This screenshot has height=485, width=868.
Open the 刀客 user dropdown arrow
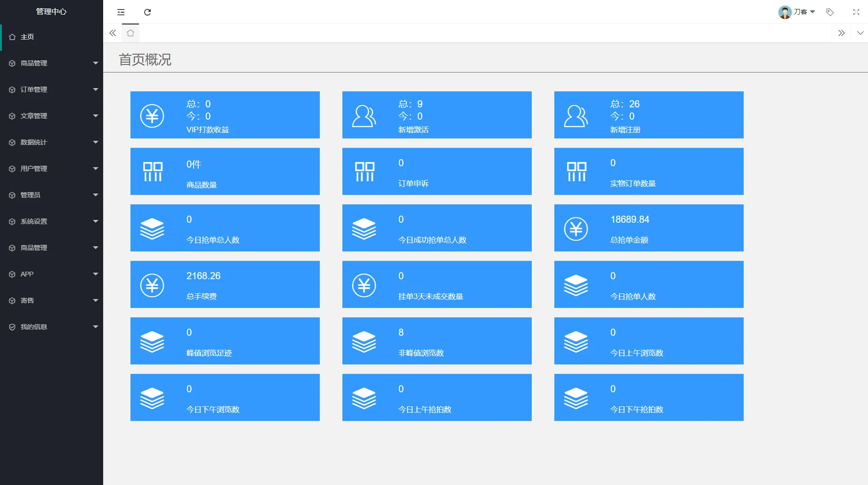click(811, 12)
